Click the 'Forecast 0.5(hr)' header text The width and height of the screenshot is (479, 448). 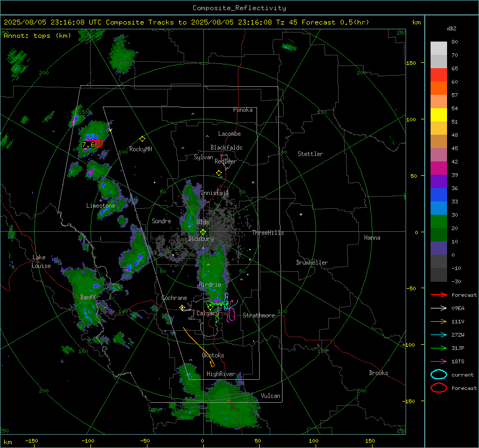coord(335,22)
